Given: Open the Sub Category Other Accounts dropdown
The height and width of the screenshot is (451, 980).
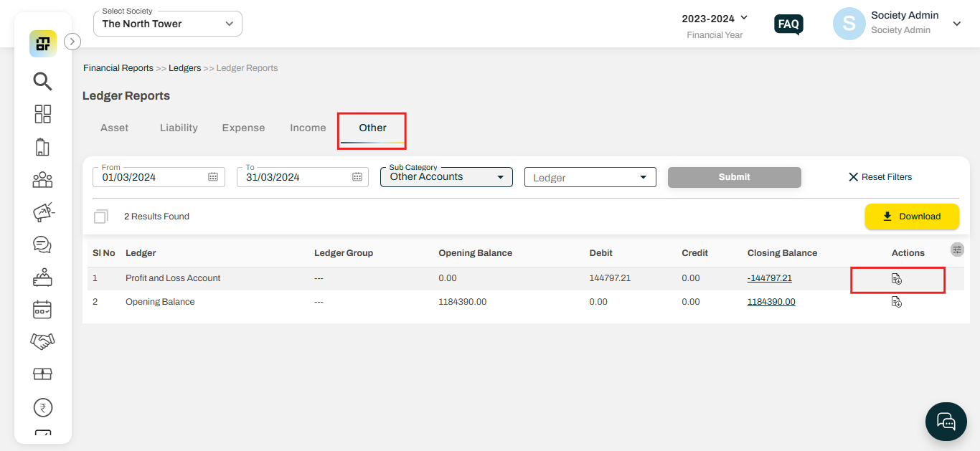Looking at the screenshot, I should [x=446, y=176].
